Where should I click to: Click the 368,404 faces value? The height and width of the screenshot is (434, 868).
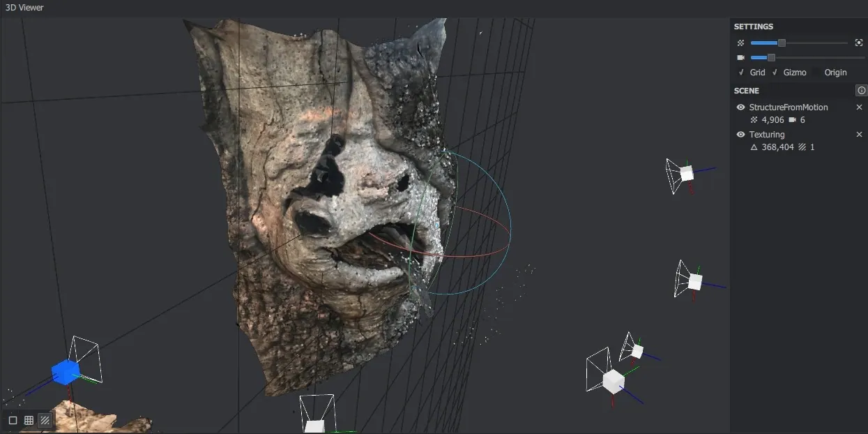tap(777, 147)
